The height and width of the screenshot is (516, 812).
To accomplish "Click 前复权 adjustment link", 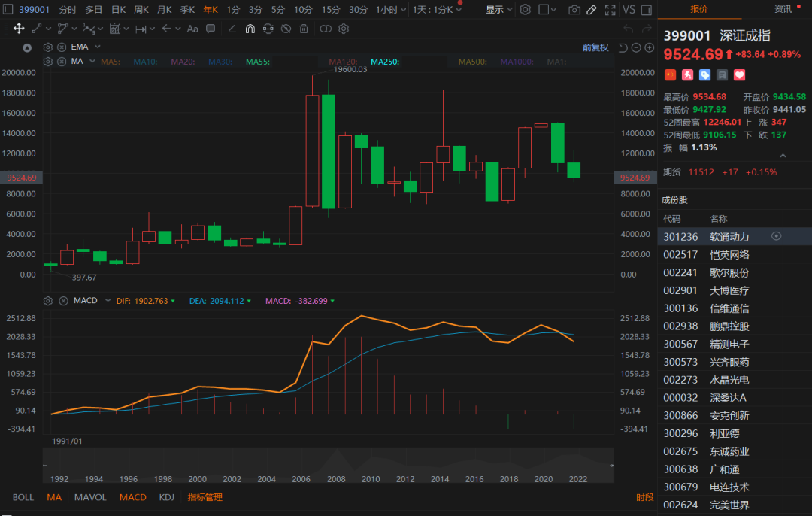I will click(595, 47).
